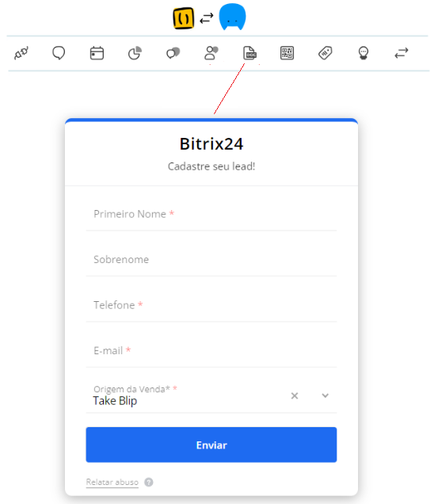Select the lightbulb ideas icon
The image size is (438, 504).
364,53
